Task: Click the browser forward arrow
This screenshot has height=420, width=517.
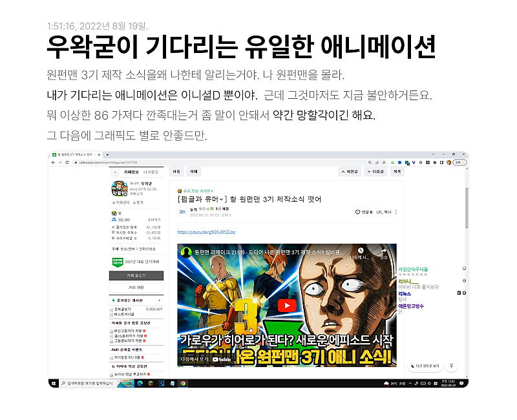Action: pos(60,163)
